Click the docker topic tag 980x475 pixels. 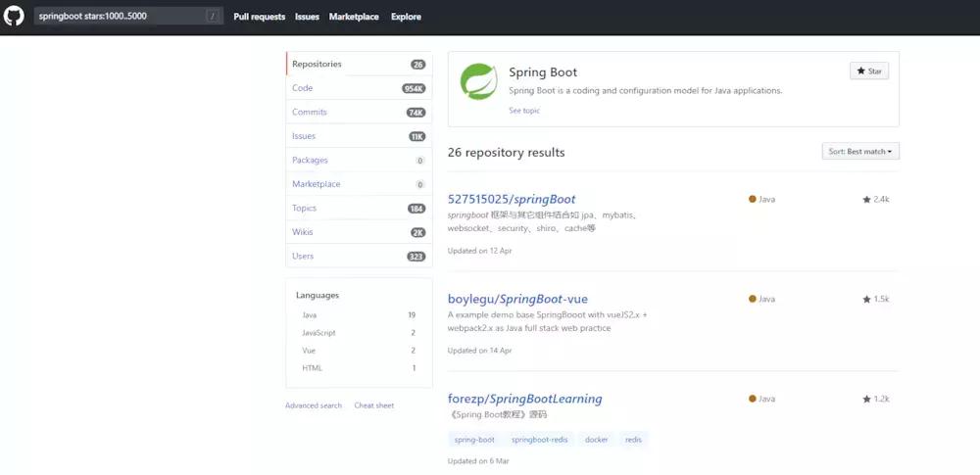(596, 440)
